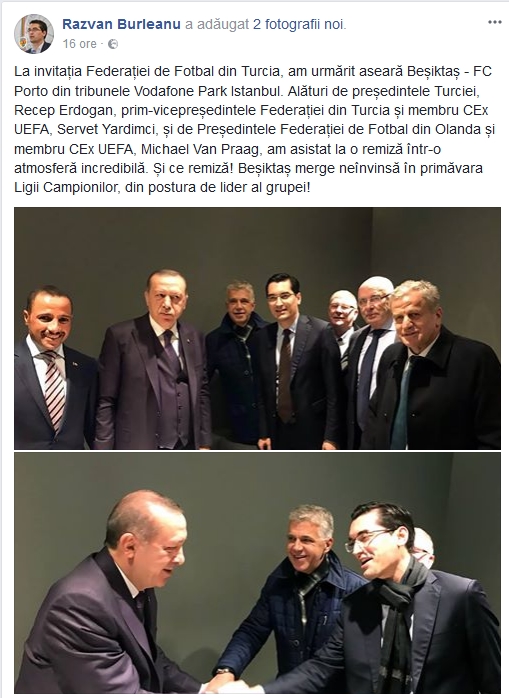Open the group photo with seven men
Viewport: 509px width, 698px height.
coord(257,329)
